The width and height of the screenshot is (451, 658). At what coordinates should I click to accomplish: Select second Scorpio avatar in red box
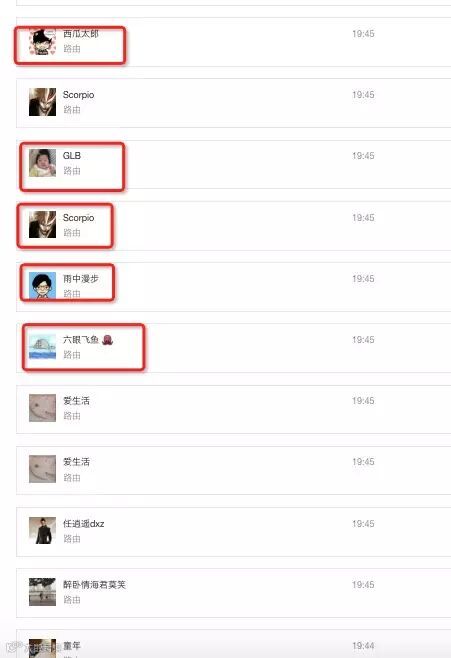(42, 225)
